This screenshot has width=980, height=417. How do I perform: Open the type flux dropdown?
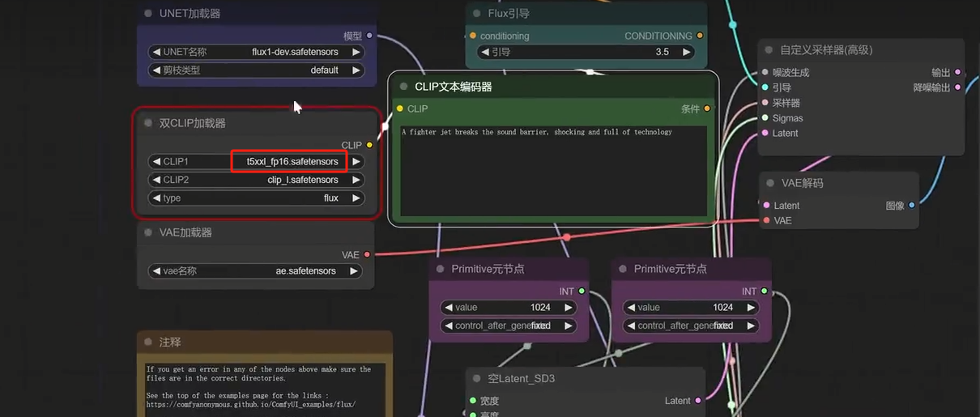[256, 198]
